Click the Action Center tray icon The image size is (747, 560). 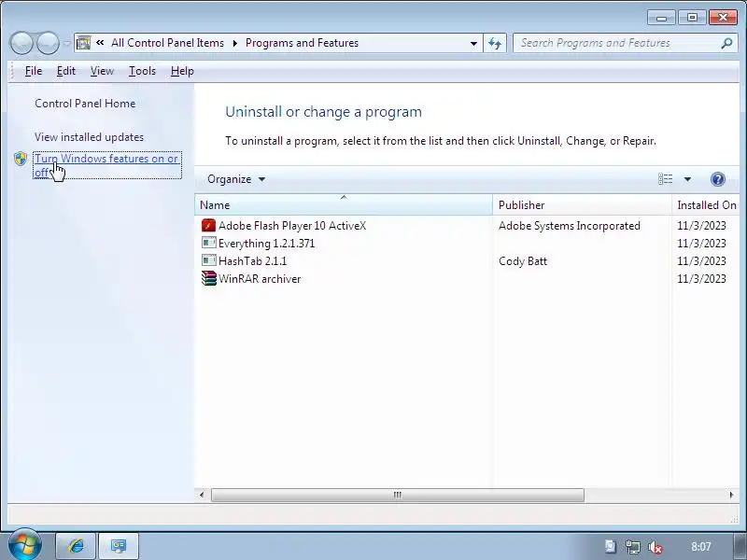(x=611, y=547)
